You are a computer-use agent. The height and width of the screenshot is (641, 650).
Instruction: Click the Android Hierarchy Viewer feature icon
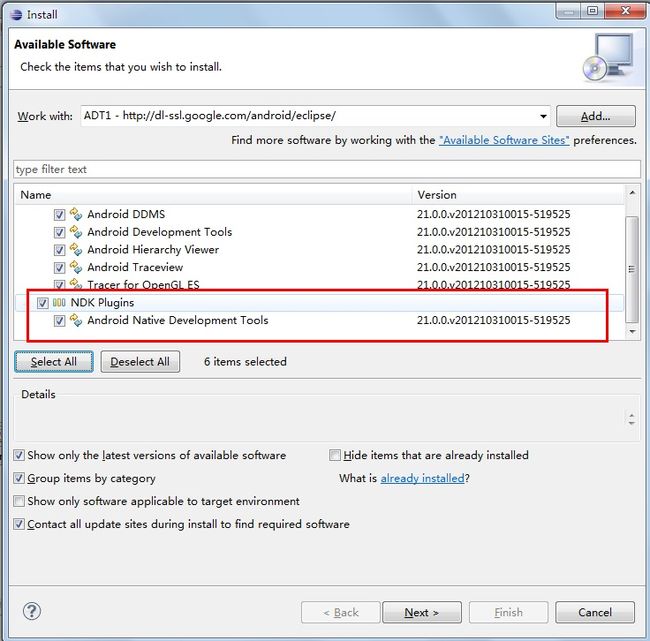[75, 249]
